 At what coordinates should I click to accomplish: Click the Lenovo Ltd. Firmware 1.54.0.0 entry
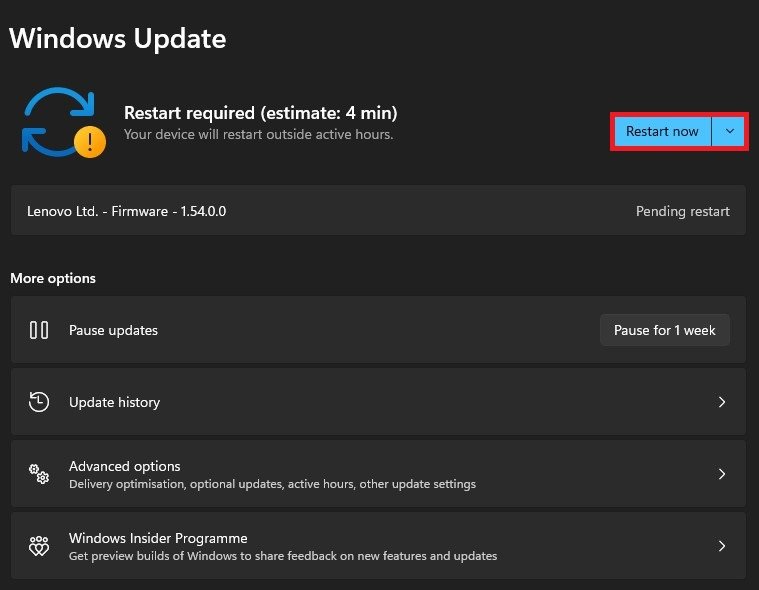tap(126, 211)
